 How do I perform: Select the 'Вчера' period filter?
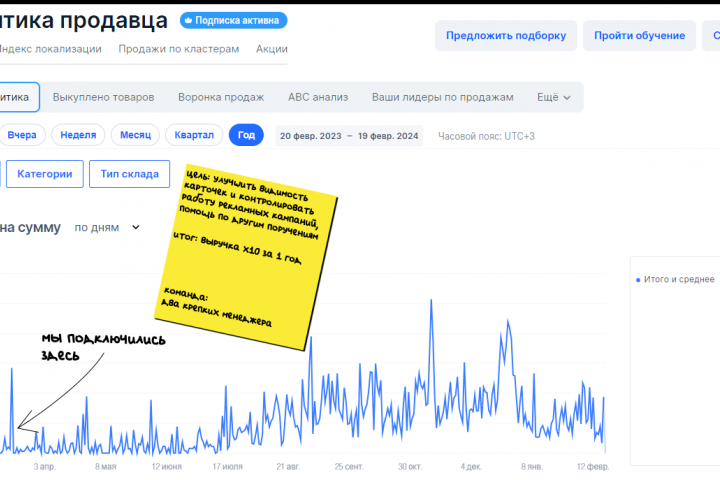coord(22,135)
